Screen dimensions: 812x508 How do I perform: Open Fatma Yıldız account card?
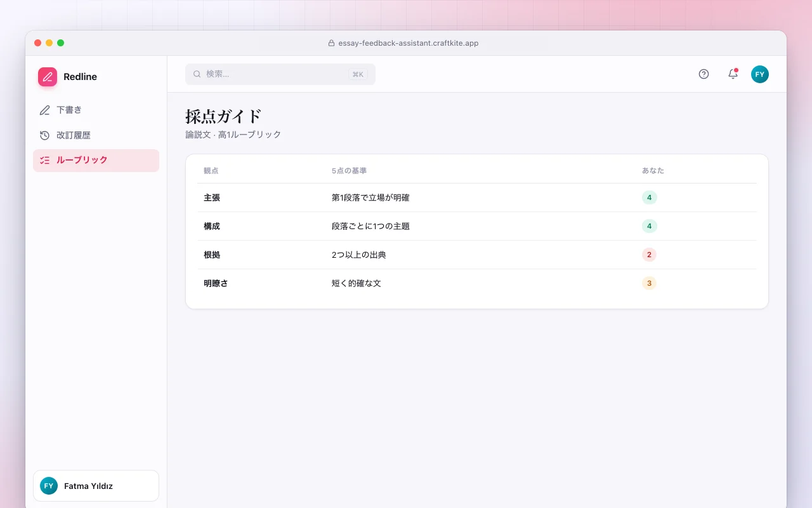click(x=96, y=486)
